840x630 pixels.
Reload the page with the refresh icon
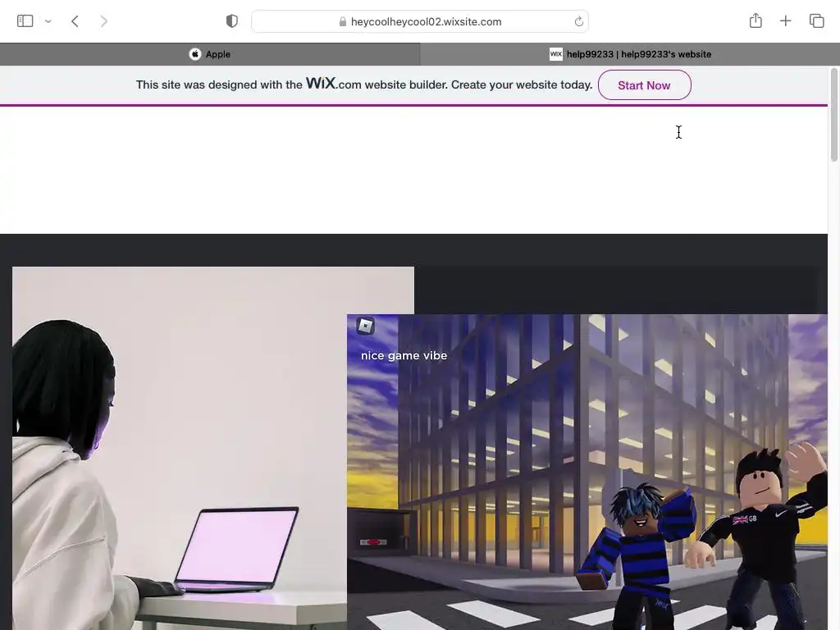click(x=578, y=21)
